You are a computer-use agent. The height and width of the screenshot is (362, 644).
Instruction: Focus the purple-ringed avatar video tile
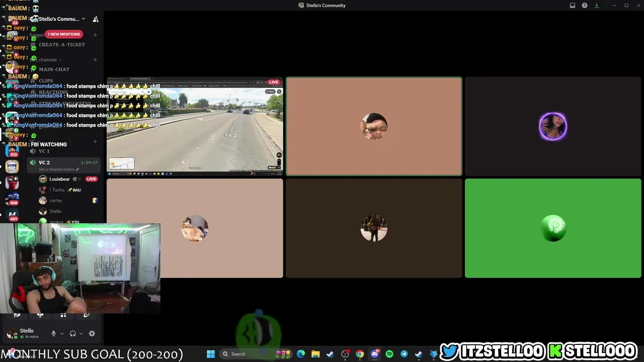coord(553,127)
